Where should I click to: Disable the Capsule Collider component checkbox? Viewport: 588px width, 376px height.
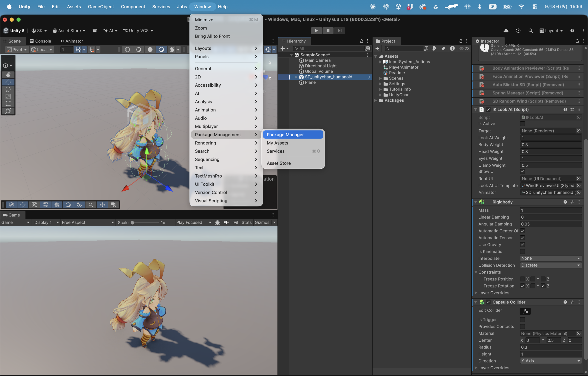point(488,302)
